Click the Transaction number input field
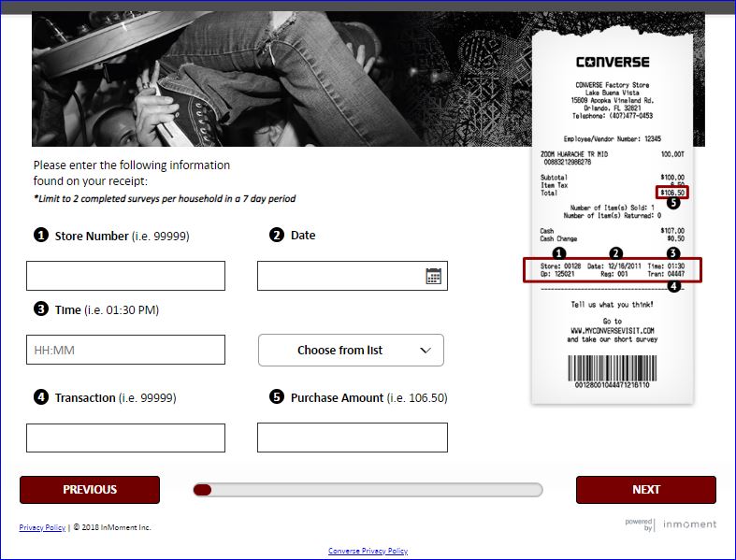The height and width of the screenshot is (560, 736). [x=126, y=438]
